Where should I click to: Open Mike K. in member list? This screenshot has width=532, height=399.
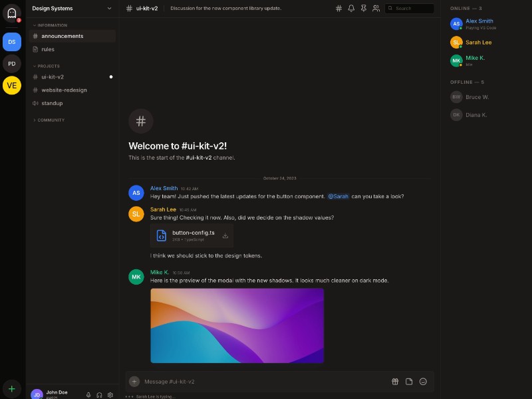486,61
